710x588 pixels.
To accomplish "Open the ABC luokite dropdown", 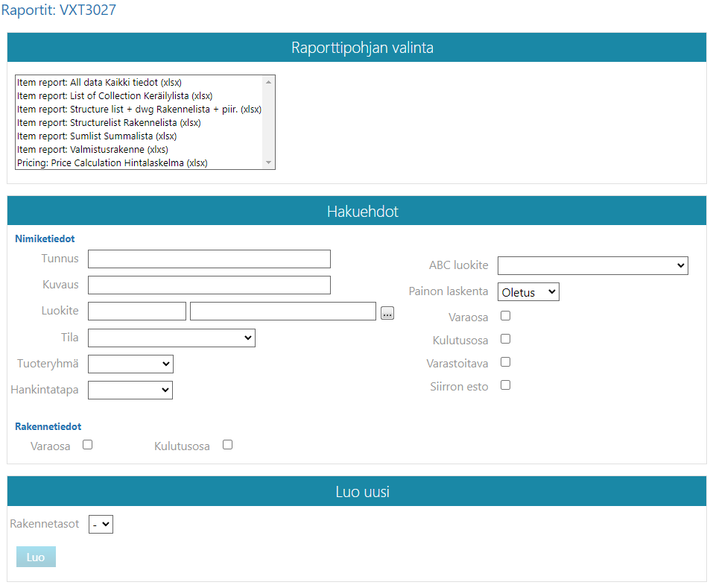I will coord(592,266).
